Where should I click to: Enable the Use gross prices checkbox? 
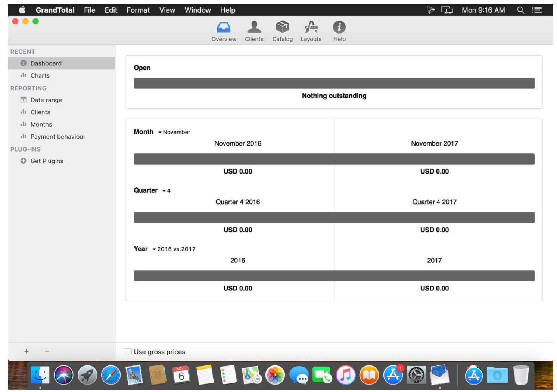click(x=128, y=352)
